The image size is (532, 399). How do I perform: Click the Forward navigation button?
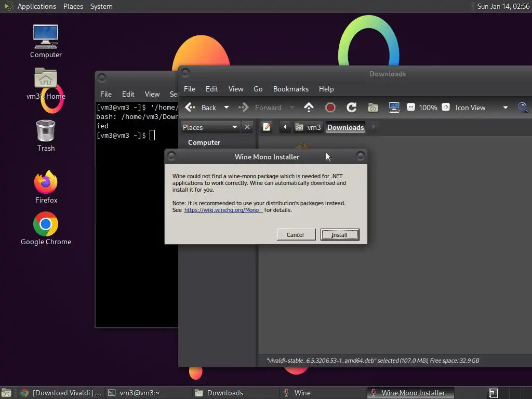tap(260, 108)
